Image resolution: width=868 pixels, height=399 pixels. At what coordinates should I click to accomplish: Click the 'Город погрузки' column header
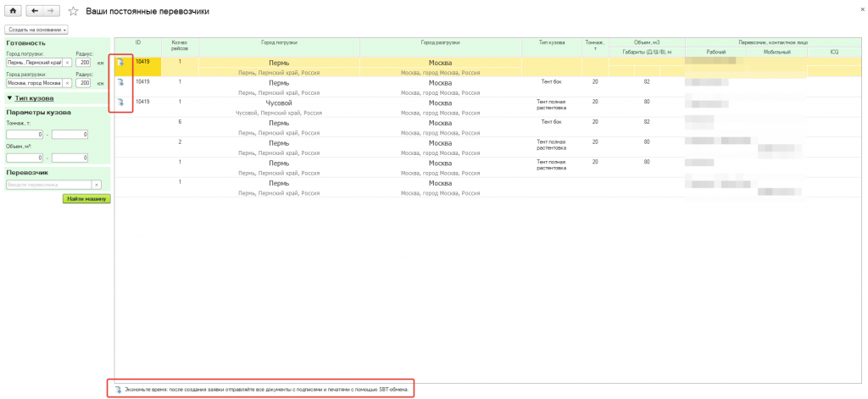279,47
